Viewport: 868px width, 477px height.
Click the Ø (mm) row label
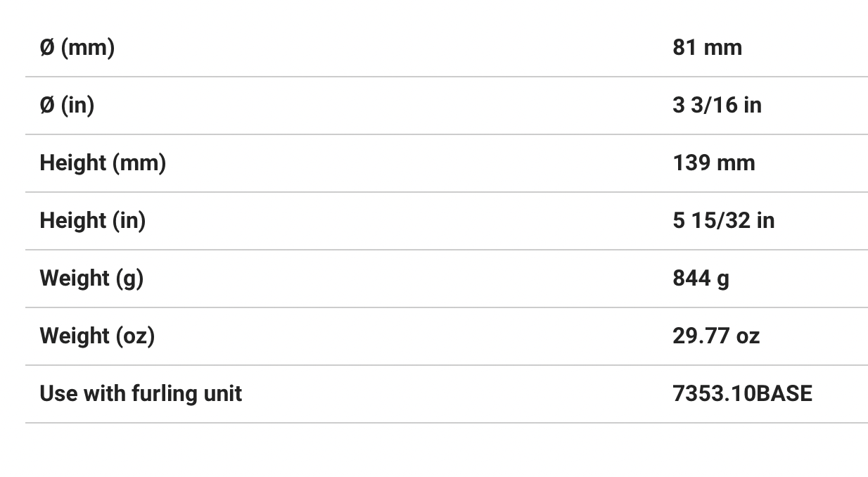77,48
